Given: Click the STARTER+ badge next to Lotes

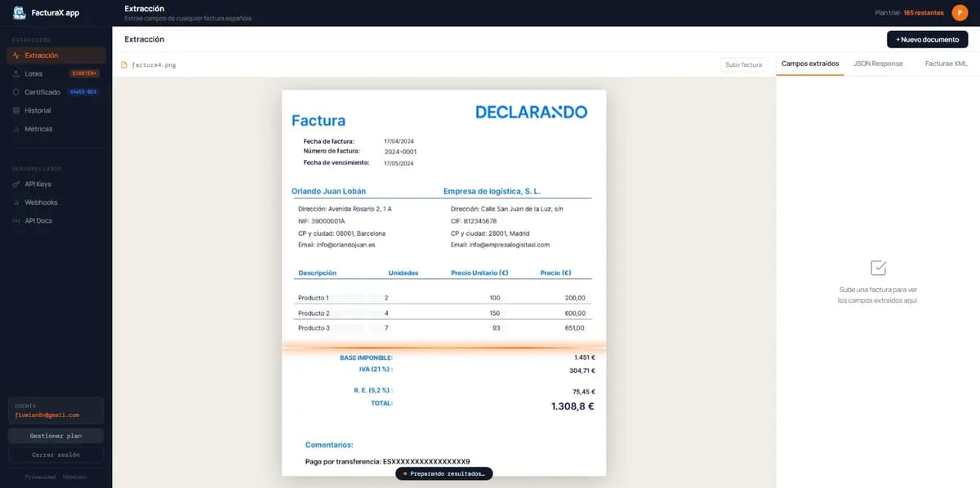Looking at the screenshot, I should [x=84, y=73].
